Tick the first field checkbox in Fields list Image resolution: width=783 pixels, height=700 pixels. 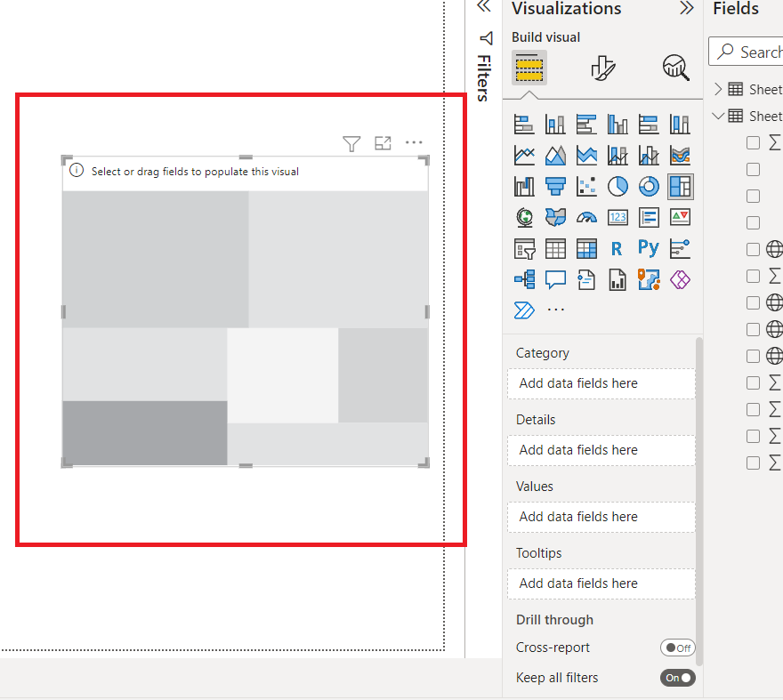pyautogui.click(x=753, y=143)
